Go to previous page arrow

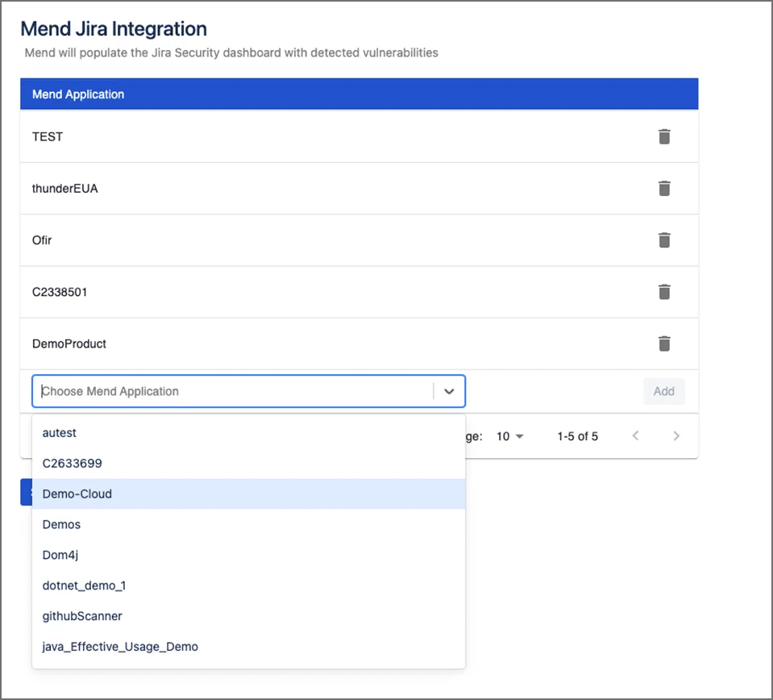click(x=635, y=436)
